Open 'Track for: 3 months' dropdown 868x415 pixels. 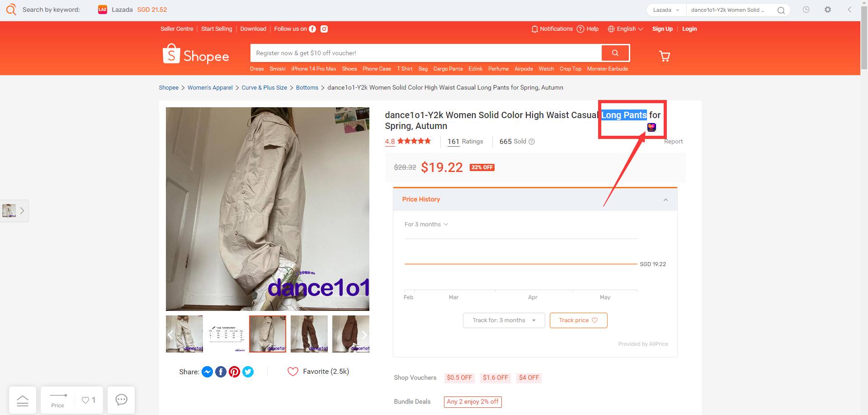504,320
